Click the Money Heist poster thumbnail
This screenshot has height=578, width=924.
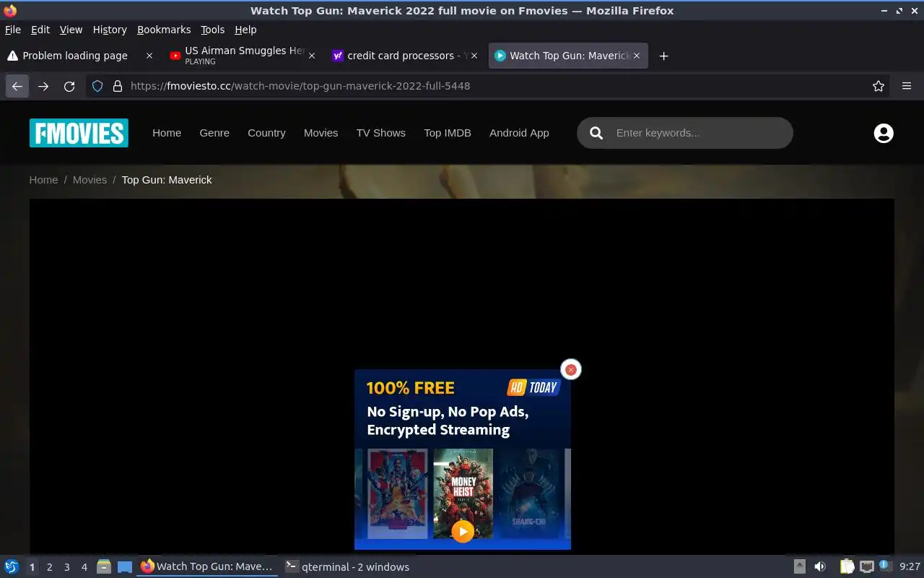point(463,493)
